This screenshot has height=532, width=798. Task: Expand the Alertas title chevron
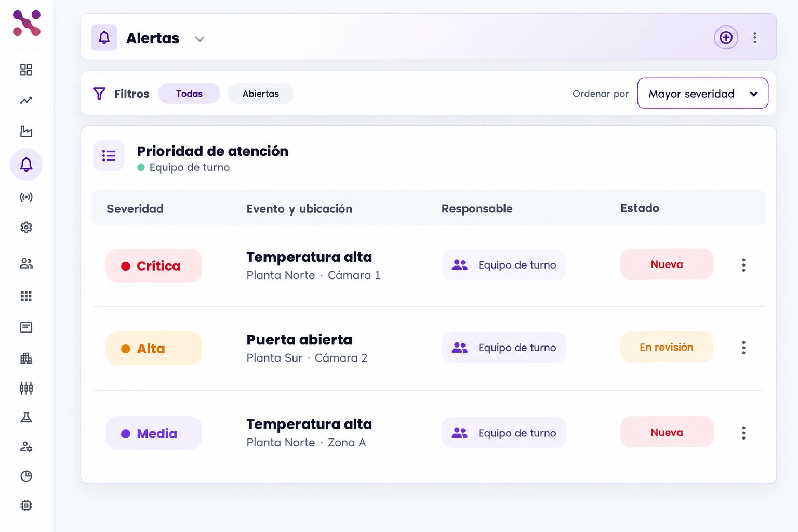coord(199,39)
